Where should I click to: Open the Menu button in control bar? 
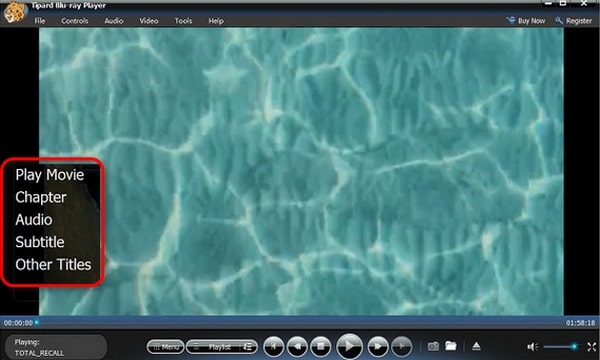tap(165, 347)
